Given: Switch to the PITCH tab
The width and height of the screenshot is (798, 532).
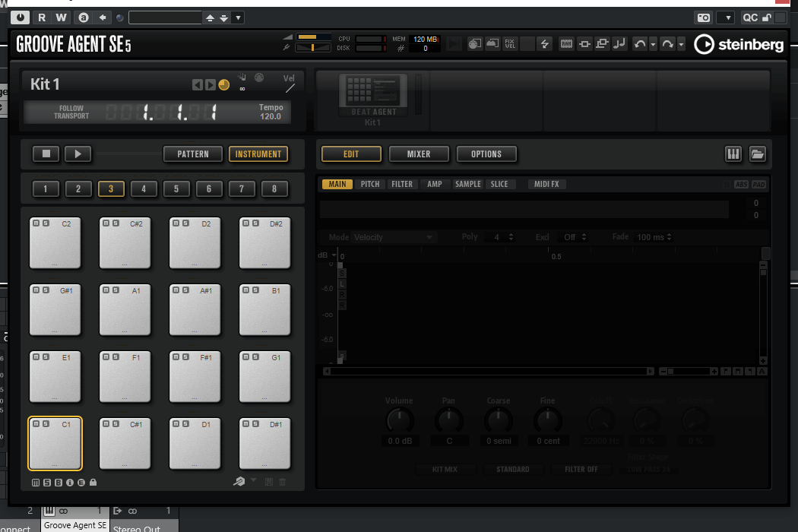Looking at the screenshot, I should pyautogui.click(x=370, y=184).
